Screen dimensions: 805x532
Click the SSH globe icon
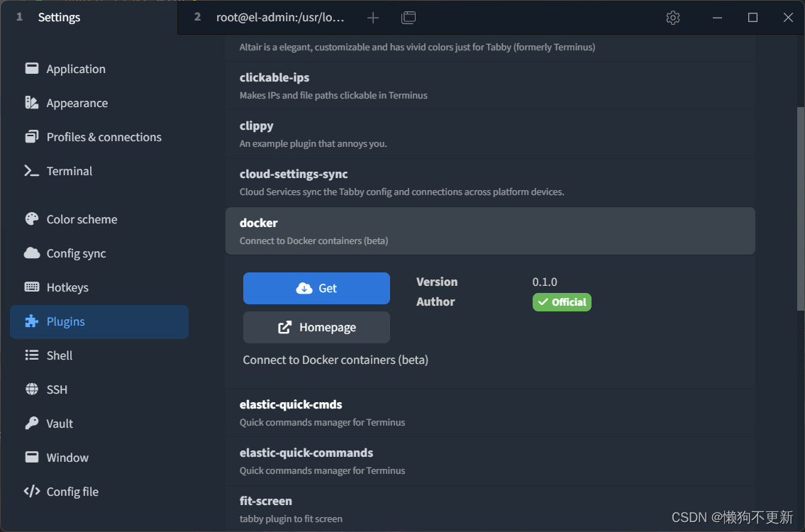click(32, 389)
